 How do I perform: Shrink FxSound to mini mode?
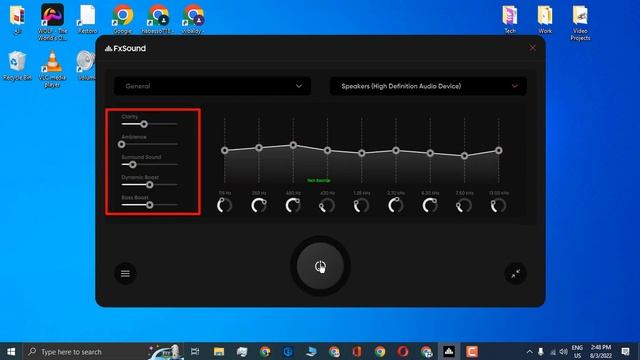click(515, 273)
